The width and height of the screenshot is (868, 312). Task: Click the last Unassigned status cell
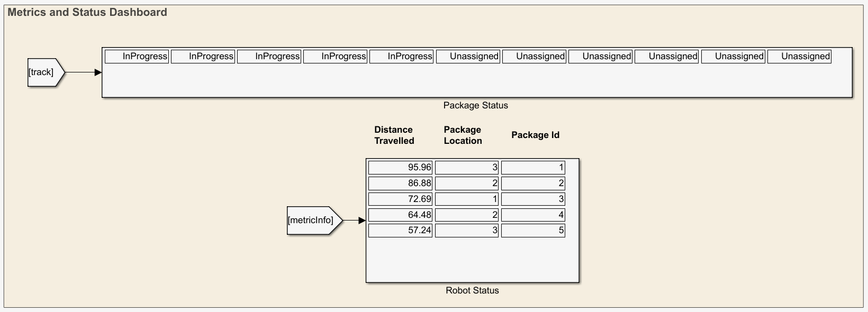coord(799,57)
